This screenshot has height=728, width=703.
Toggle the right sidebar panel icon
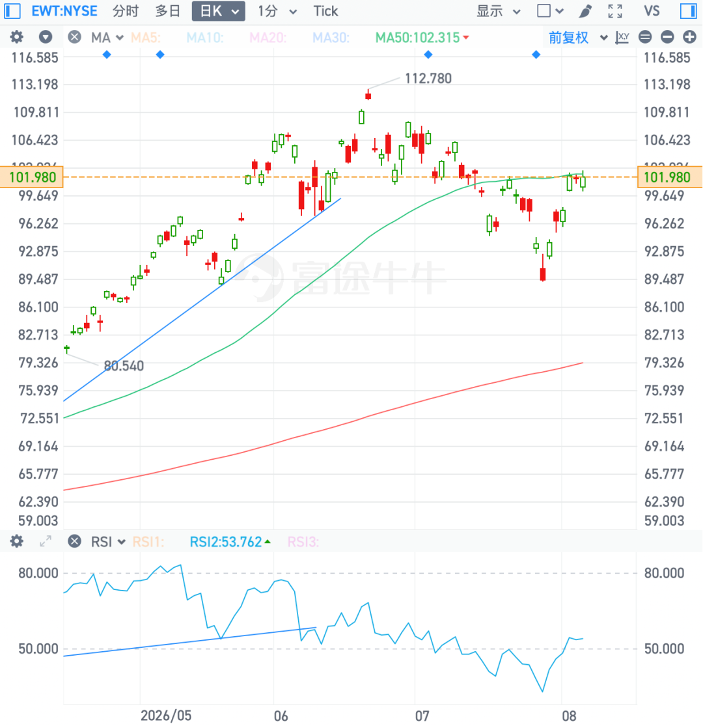pos(689,10)
